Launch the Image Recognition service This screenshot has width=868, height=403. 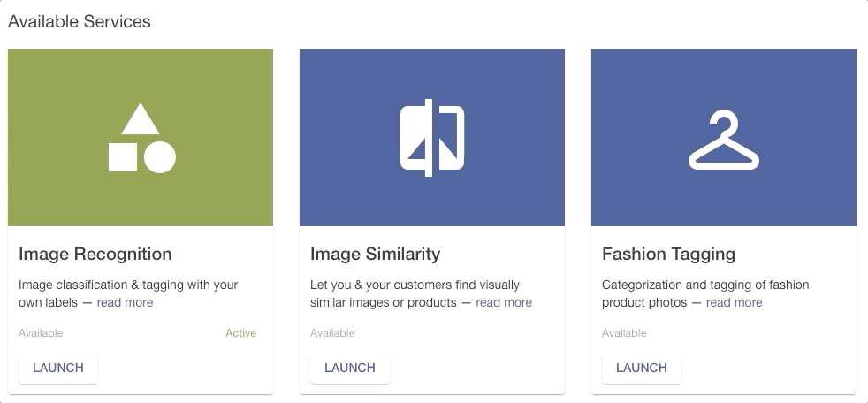coord(58,369)
